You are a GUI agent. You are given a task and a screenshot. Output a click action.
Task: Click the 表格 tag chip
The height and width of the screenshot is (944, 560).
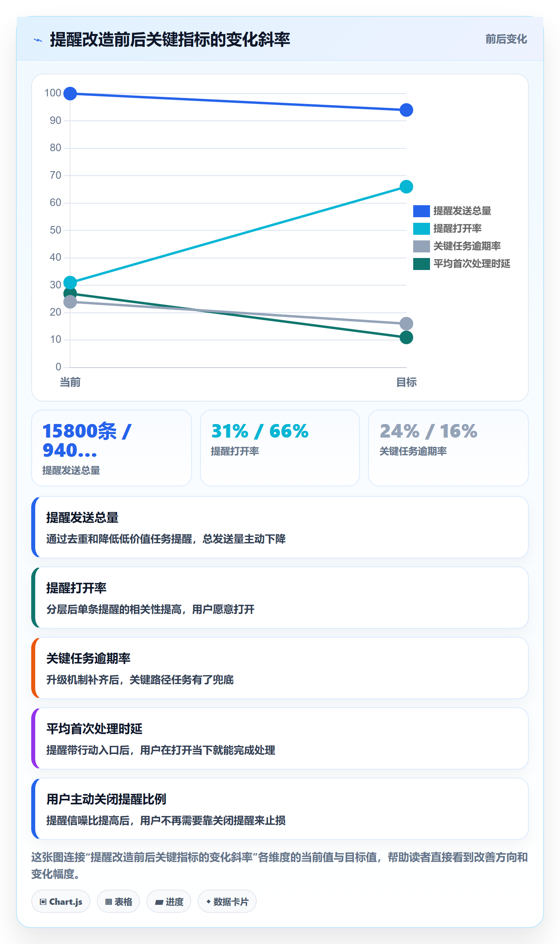(118, 902)
